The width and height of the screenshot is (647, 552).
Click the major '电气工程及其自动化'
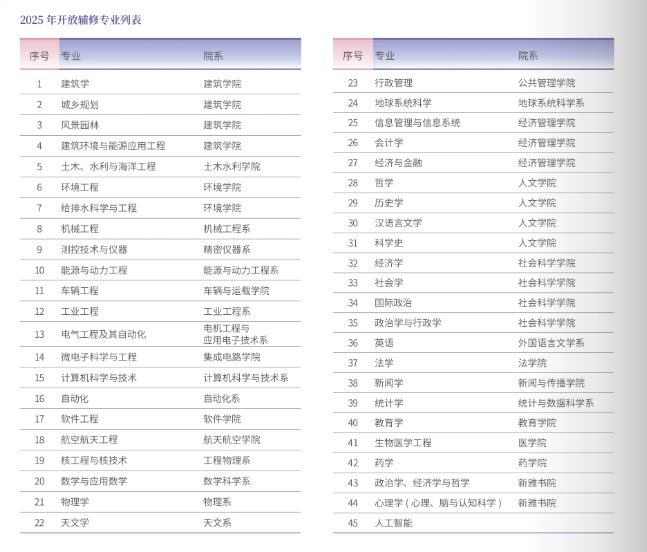pyautogui.click(x=104, y=334)
